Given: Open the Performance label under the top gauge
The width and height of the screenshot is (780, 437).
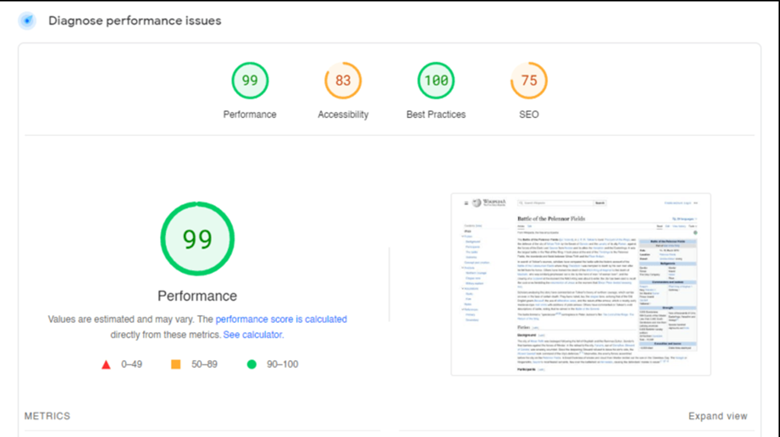Looking at the screenshot, I should tap(249, 115).
